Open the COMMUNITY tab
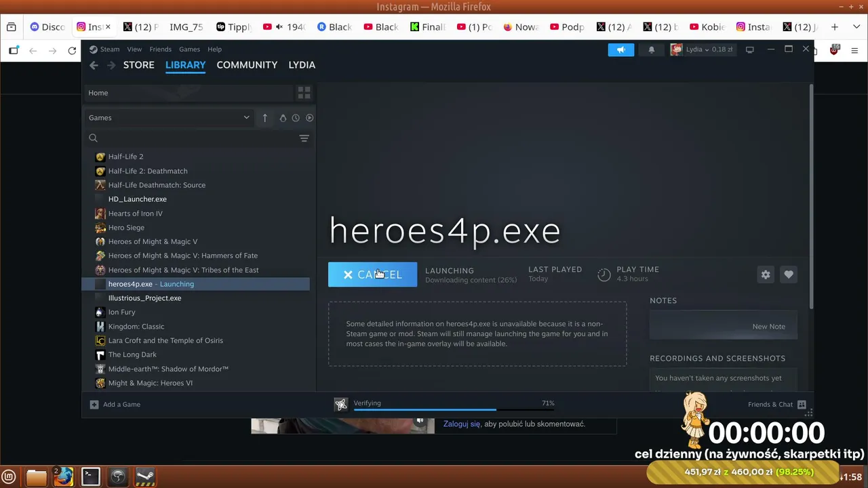Screen dimensions: 868x488 [247, 65]
